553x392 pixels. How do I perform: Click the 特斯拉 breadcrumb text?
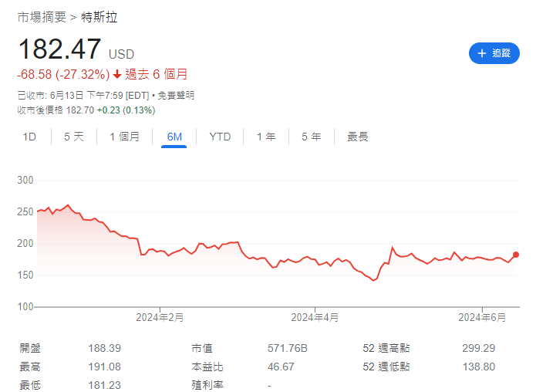(x=99, y=17)
